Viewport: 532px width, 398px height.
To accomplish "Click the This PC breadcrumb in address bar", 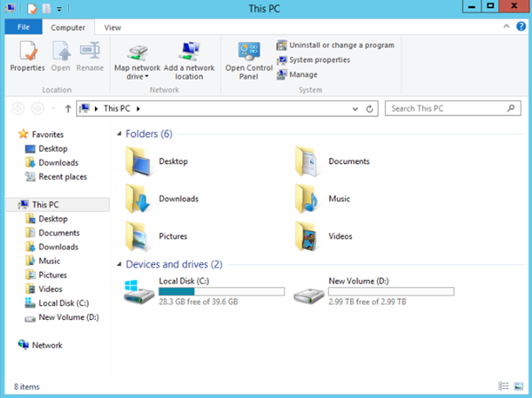I will coord(117,108).
